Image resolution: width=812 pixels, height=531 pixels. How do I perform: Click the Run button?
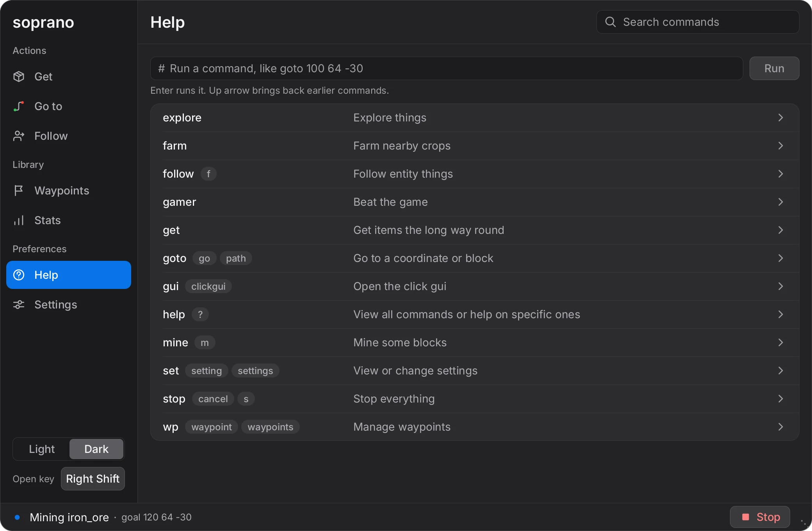point(774,68)
